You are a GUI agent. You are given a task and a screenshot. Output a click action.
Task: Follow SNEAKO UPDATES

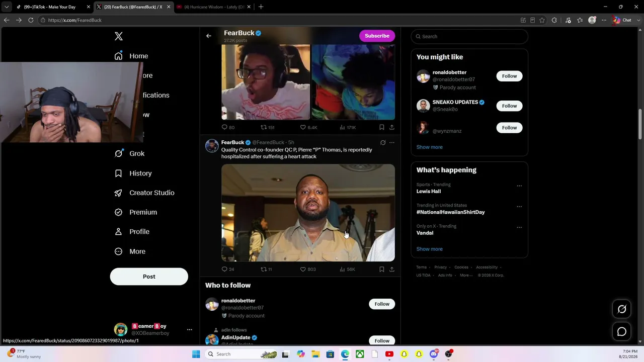(509, 106)
